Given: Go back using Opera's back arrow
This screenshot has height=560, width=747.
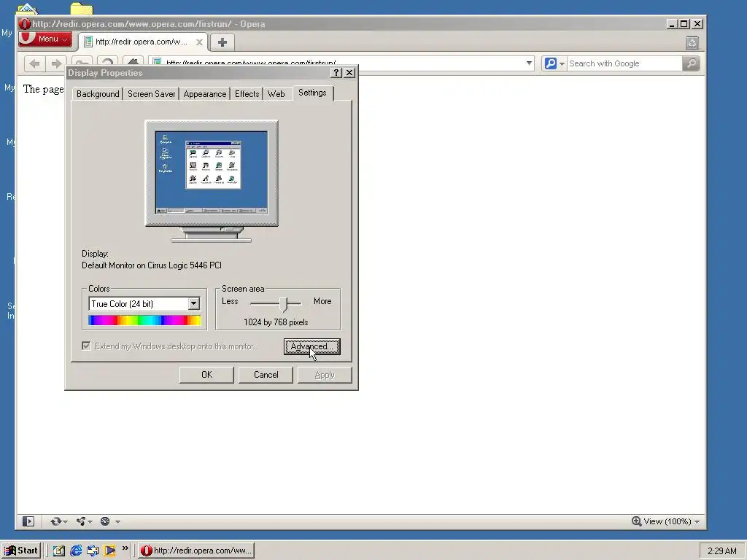Looking at the screenshot, I should tap(34, 64).
